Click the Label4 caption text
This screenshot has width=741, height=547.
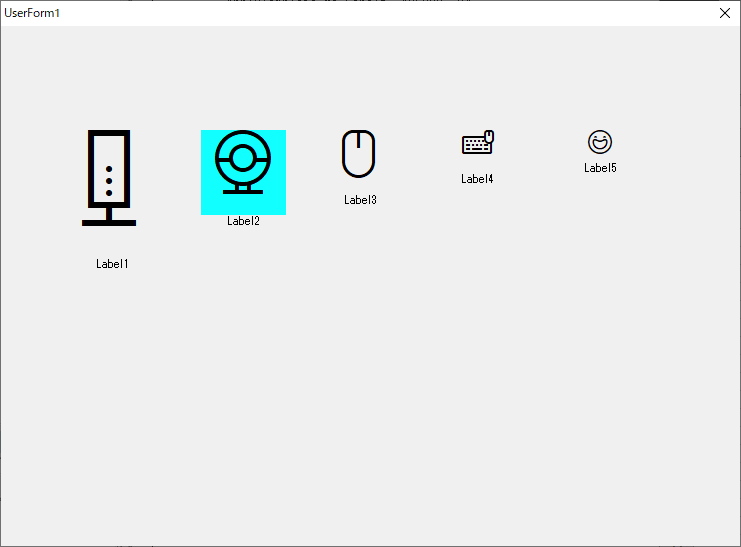(477, 179)
